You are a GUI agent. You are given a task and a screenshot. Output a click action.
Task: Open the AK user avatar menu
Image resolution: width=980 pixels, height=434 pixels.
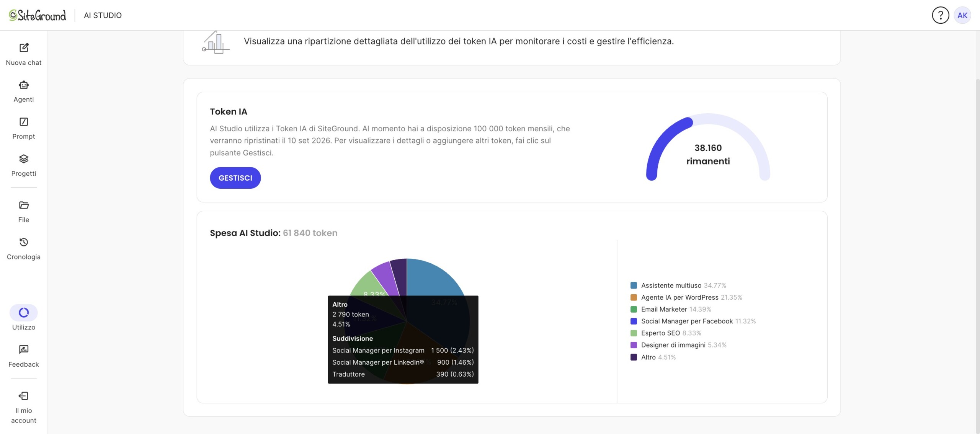click(x=962, y=15)
